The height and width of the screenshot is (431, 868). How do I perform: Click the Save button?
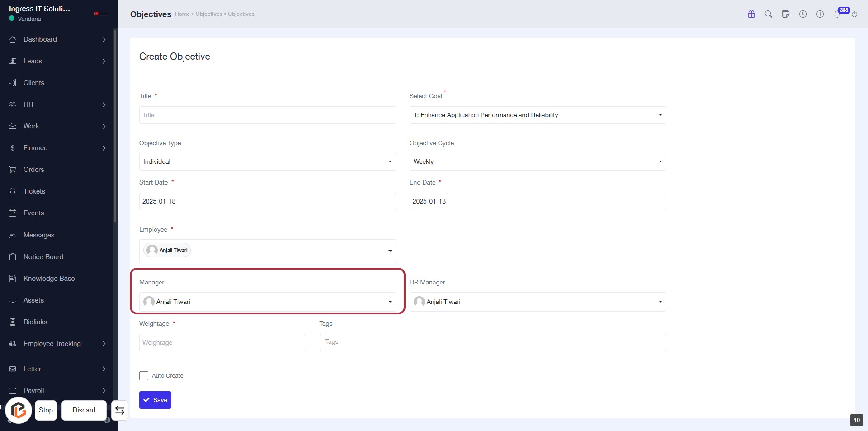coord(155,400)
